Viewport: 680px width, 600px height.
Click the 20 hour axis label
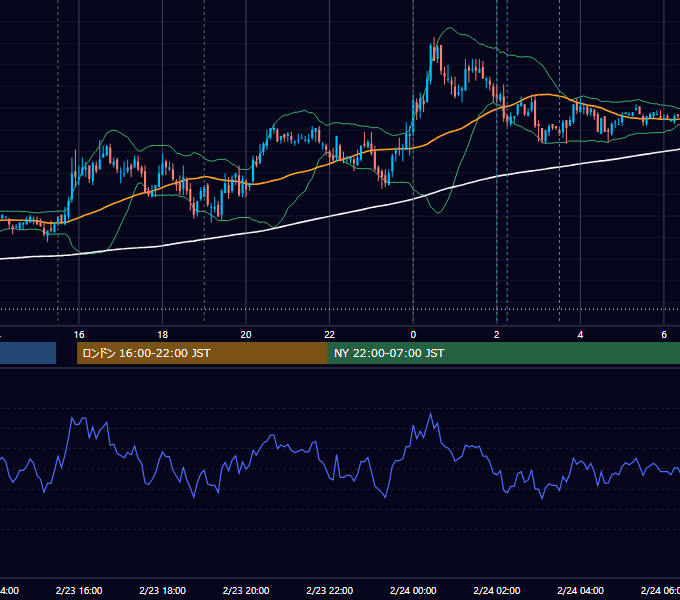tap(246, 335)
